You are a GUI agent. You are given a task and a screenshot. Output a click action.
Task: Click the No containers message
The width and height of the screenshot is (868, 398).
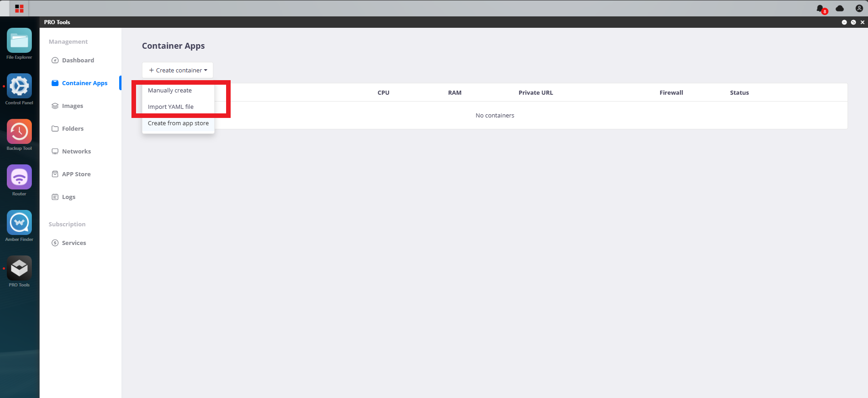coord(495,115)
